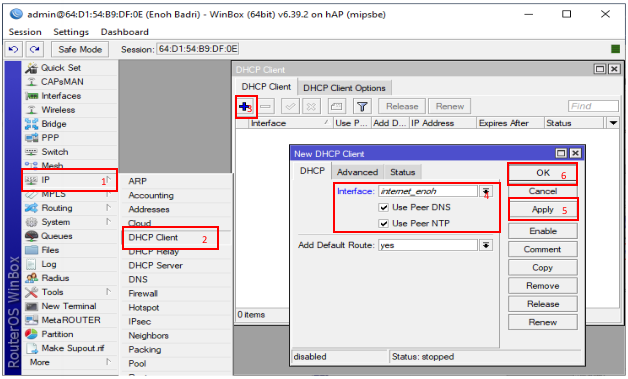Choose DHCP Server in the IP submenu
Viewport: 628px width, 379px height.
click(155, 265)
